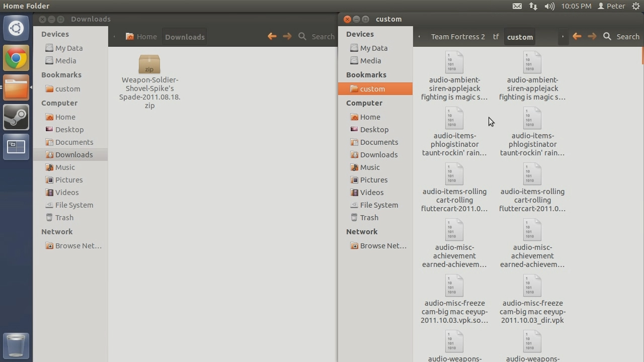The height and width of the screenshot is (362, 644).
Task: Open Pictures in the Downloads window sidebar
Action: pyautogui.click(x=69, y=180)
